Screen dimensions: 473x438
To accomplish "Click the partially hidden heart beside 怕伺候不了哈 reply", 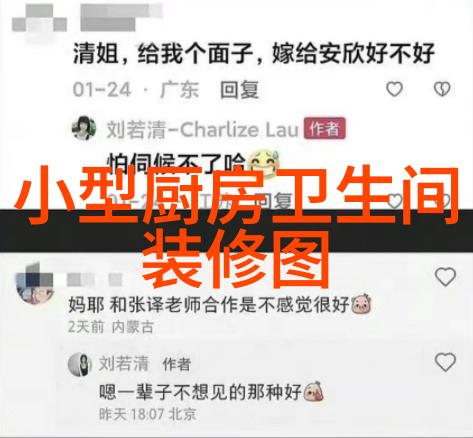I will point(394,201).
